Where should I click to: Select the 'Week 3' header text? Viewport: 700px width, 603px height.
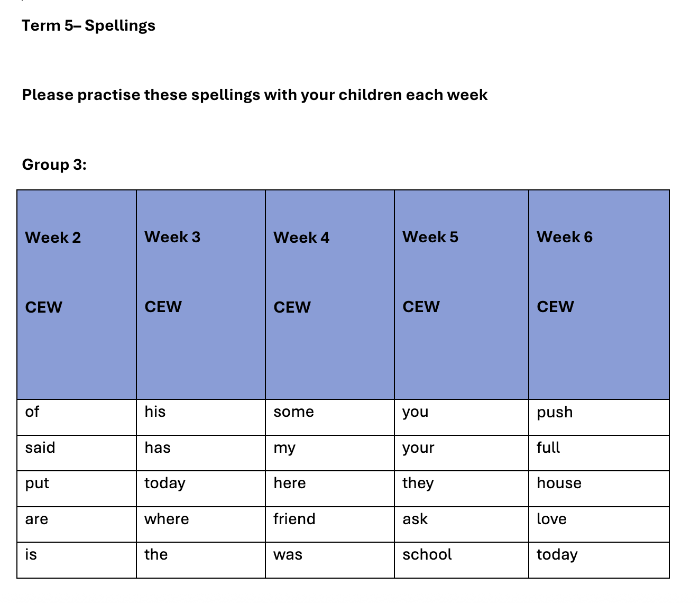(172, 237)
